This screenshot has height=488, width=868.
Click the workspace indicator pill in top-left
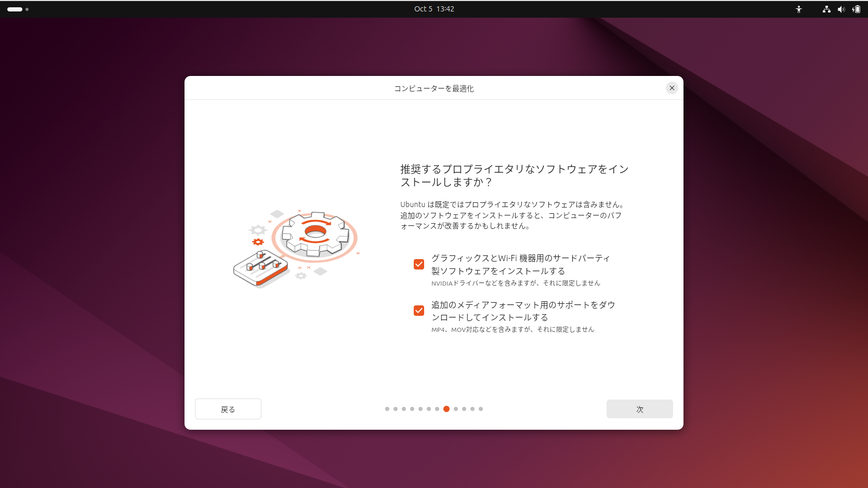pos(15,9)
